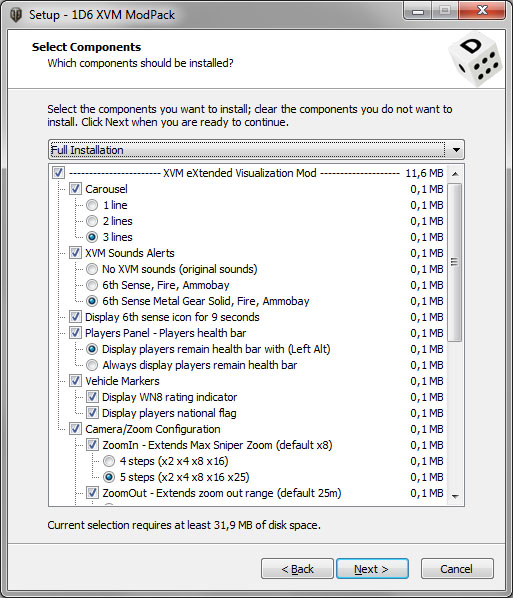Uncheck Display players national flag
Image resolution: width=513 pixels, height=598 pixels.
92,413
